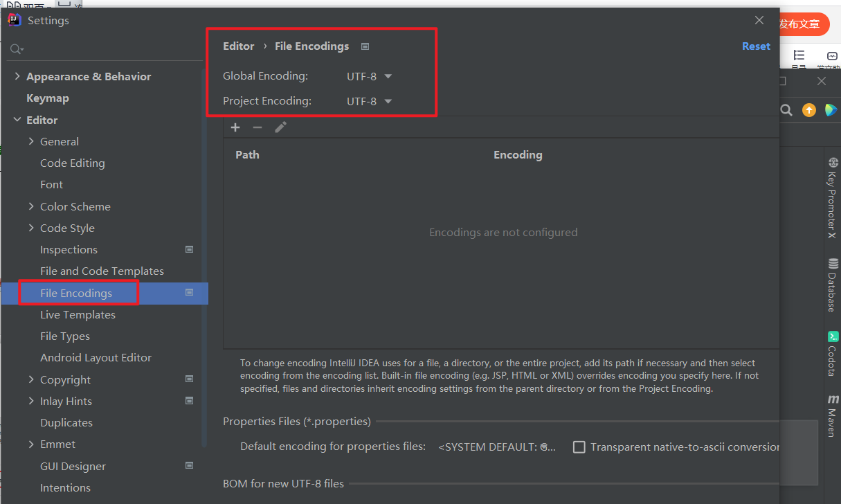
Task: Expand the Copyright node
Action: [x=31, y=379]
